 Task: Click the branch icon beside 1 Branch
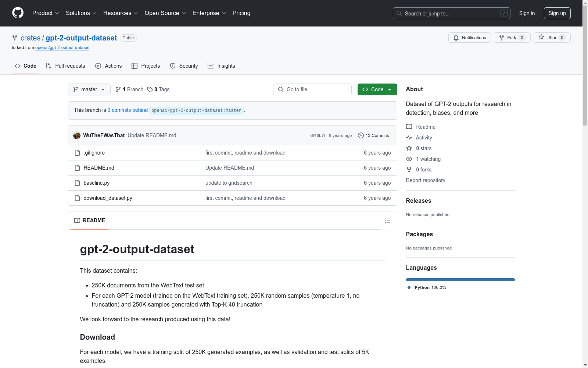tap(118, 89)
